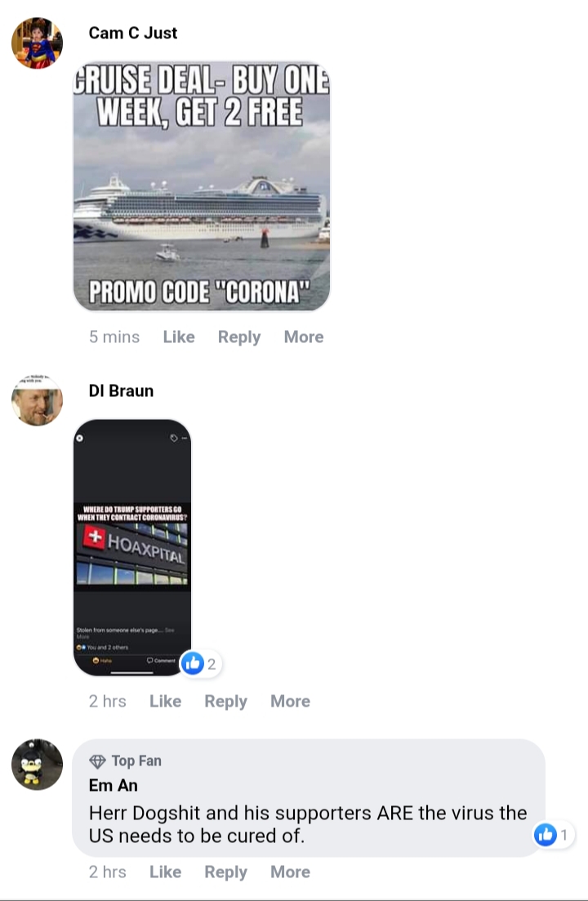Reply to Em An's comment
The width and height of the screenshot is (588, 901).
coord(225,872)
